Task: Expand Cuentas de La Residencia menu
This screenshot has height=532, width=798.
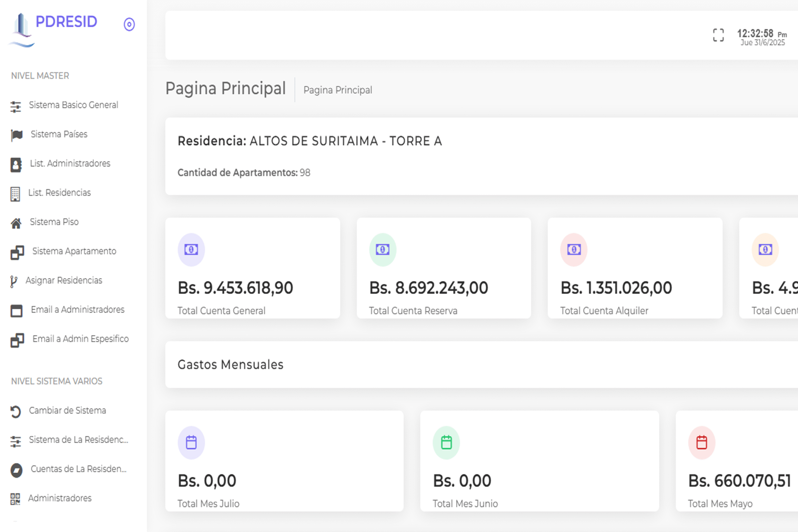Action: (x=78, y=469)
